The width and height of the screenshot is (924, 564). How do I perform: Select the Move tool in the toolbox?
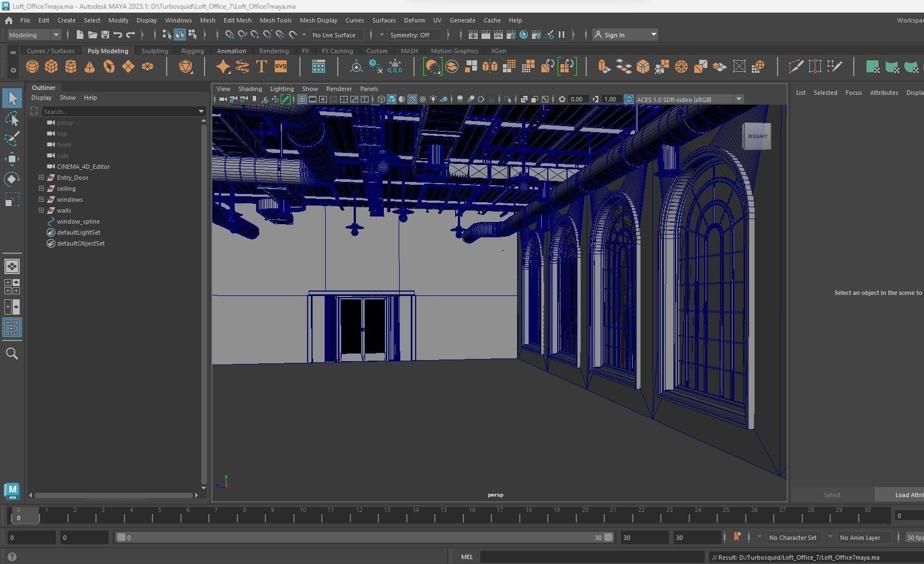(x=12, y=159)
